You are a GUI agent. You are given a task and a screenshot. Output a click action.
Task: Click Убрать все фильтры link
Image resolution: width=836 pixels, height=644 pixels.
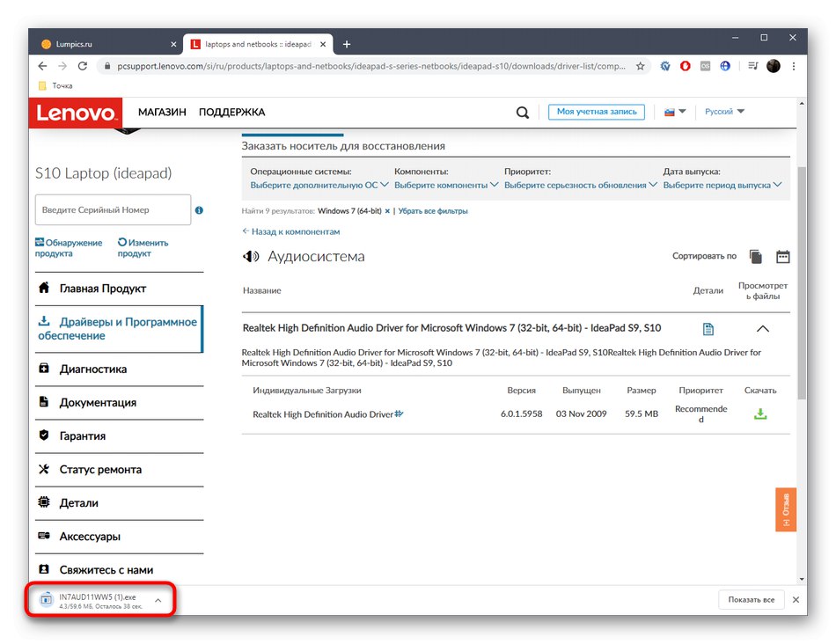(433, 211)
